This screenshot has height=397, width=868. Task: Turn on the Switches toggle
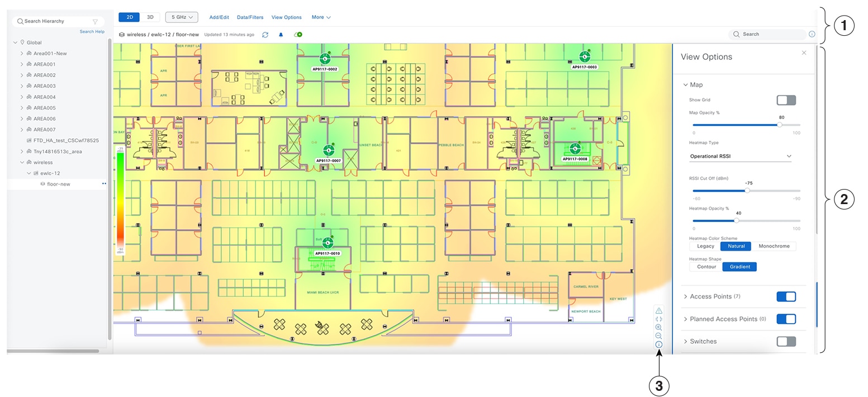click(x=786, y=341)
